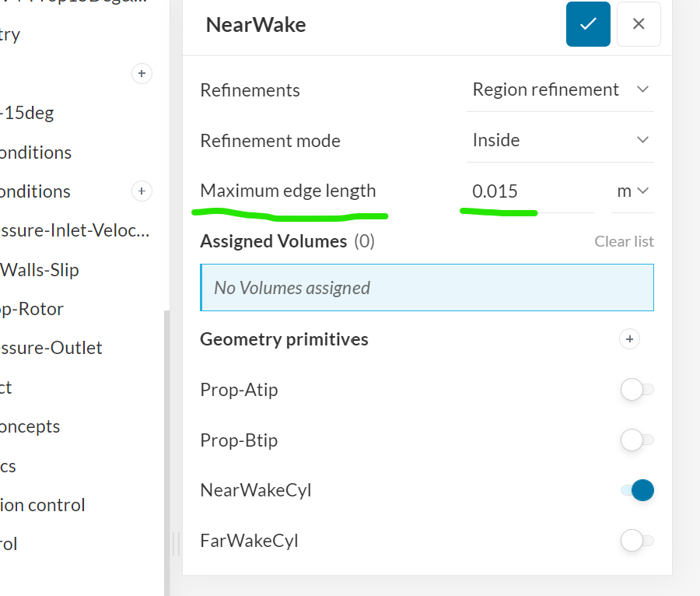
Task: Confirm NearWake settings with checkmark button
Action: point(588,24)
